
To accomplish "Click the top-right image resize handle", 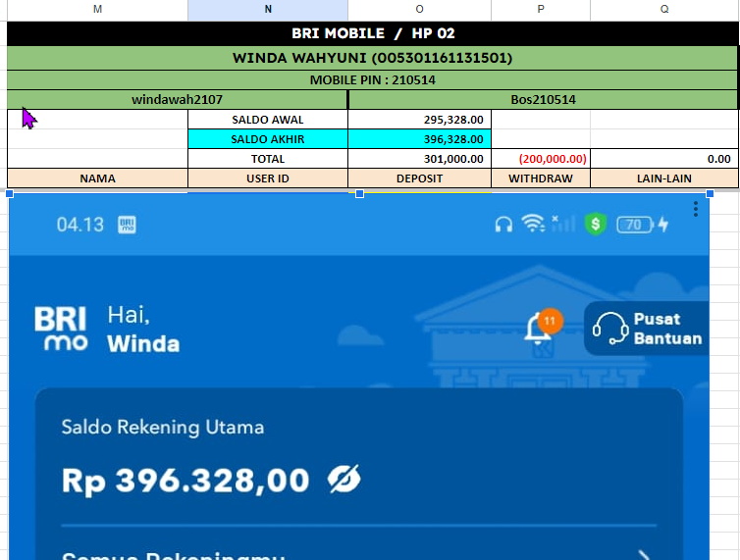I will point(710,194).
